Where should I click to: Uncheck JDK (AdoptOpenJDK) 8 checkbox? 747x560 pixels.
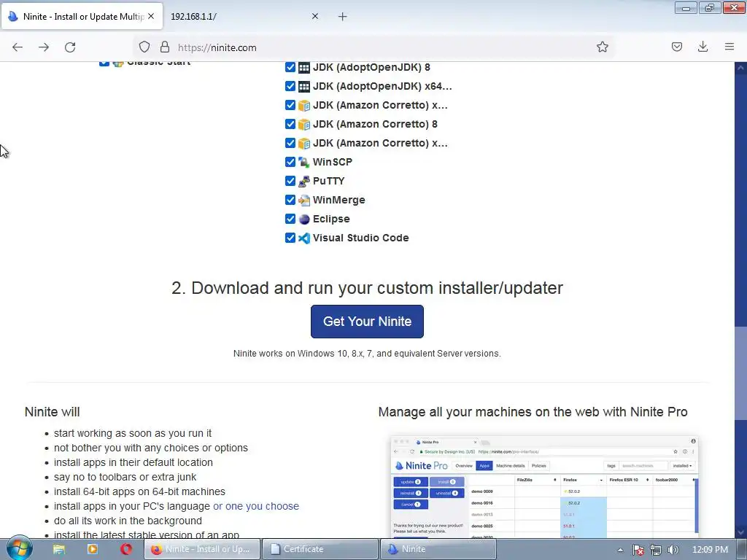click(290, 67)
